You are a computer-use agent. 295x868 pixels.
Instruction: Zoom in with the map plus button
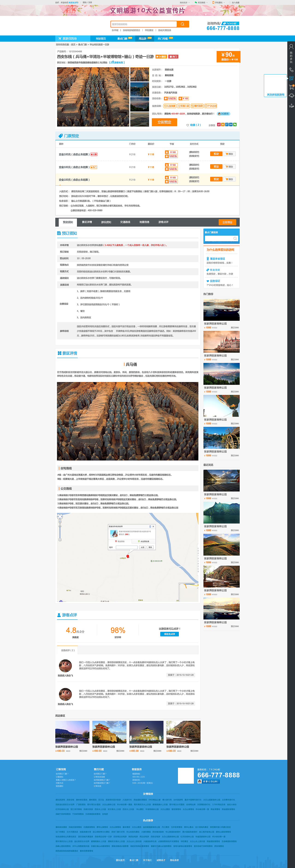pyautogui.click(x=60, y=522)
